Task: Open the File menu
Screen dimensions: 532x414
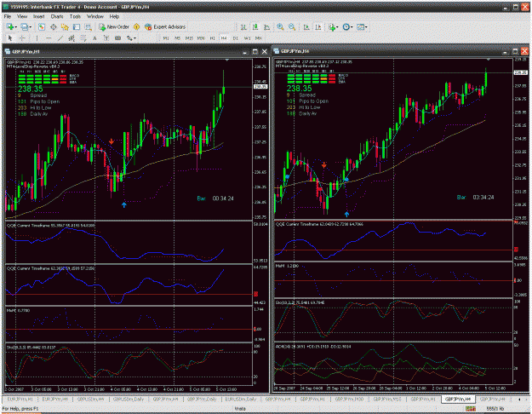Action: click(8, 16)
